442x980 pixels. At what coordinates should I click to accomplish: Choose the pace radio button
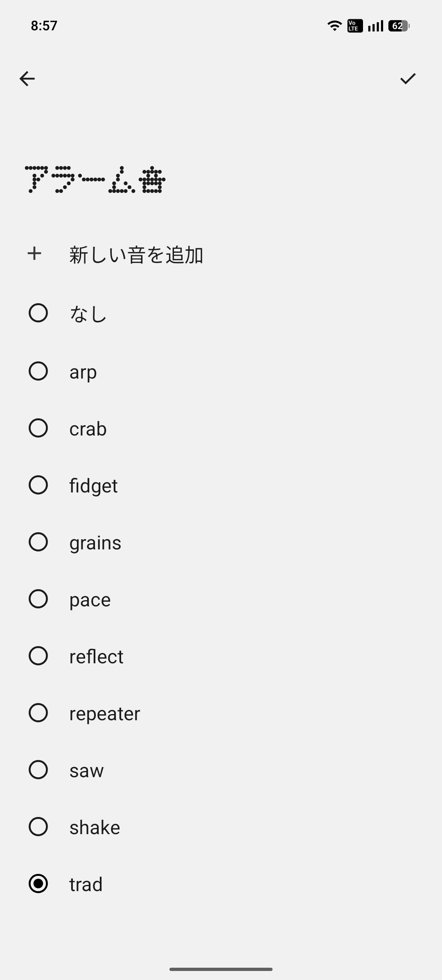point(38,599)
